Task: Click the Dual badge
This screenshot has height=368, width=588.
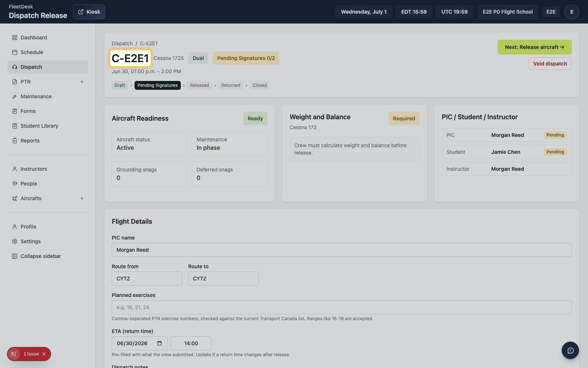Action: point(198,58)
